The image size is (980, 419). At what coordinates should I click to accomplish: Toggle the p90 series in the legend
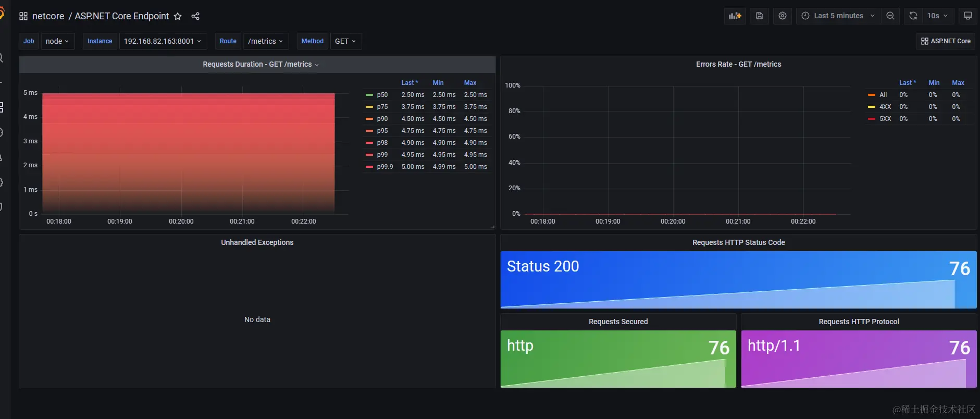click(x=382, y=119)
